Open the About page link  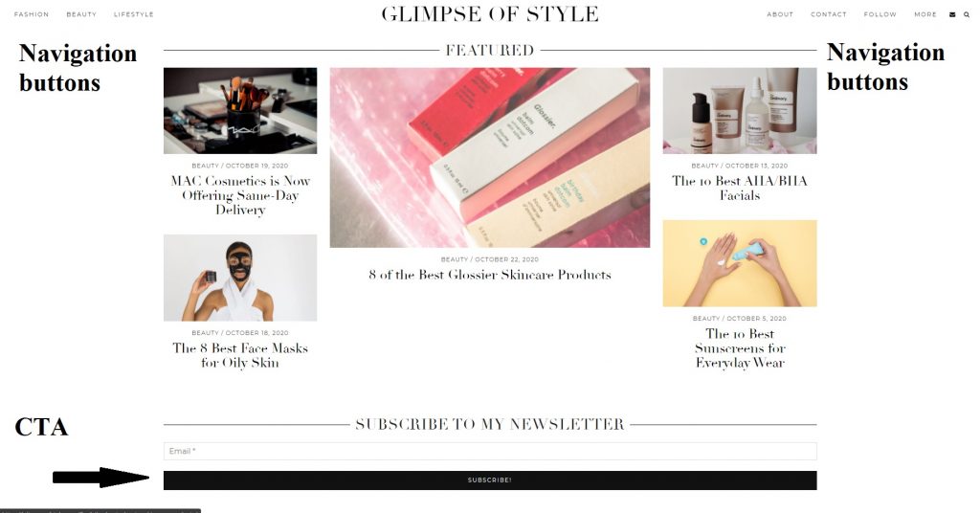(x=780, y=14)
